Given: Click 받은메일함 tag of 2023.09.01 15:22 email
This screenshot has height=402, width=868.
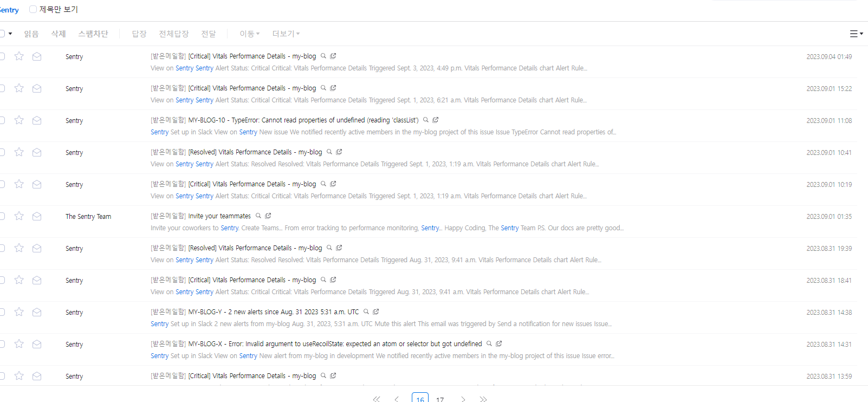Looking at the screenshot, I should (169, 88).
